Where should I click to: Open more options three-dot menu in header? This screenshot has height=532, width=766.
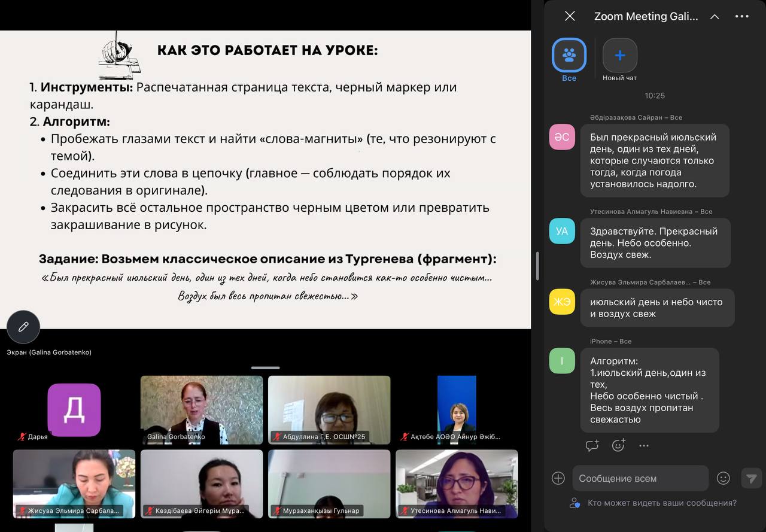(742, 17)
